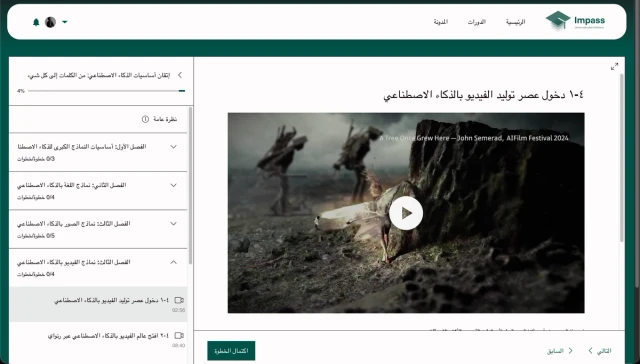Click the 0/5 steps counter
Viewport: 640px width, 364px height.
[36, 236]
